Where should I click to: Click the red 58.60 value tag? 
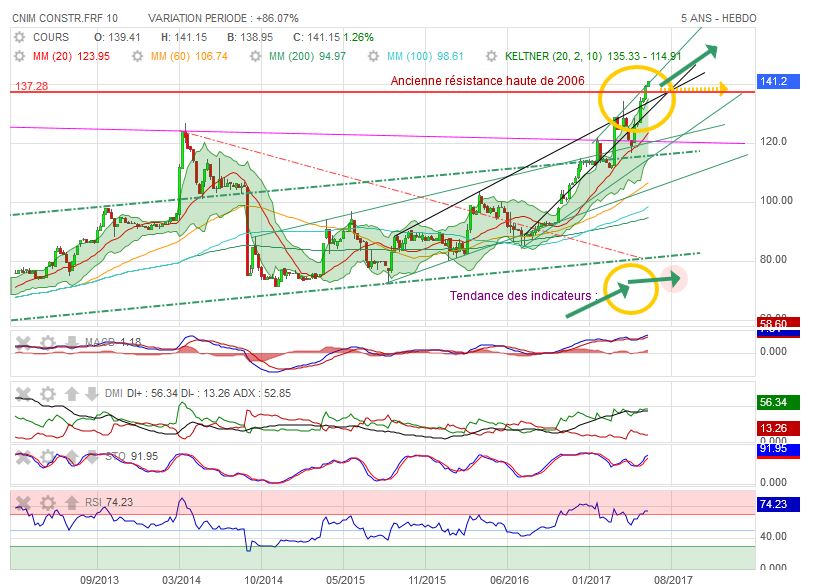click(x=778, y=324)
